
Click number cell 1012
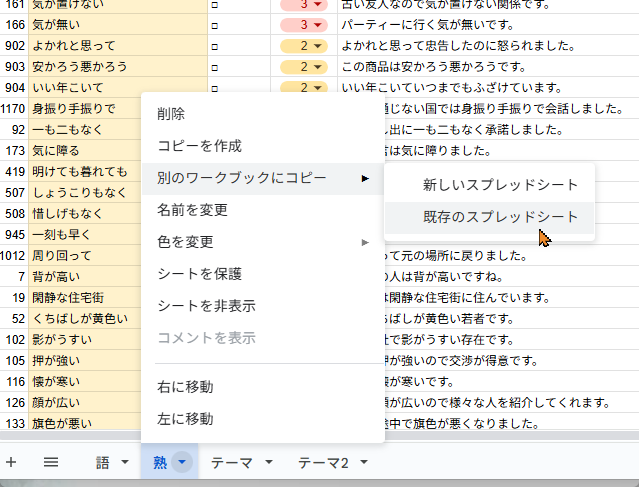14,256
